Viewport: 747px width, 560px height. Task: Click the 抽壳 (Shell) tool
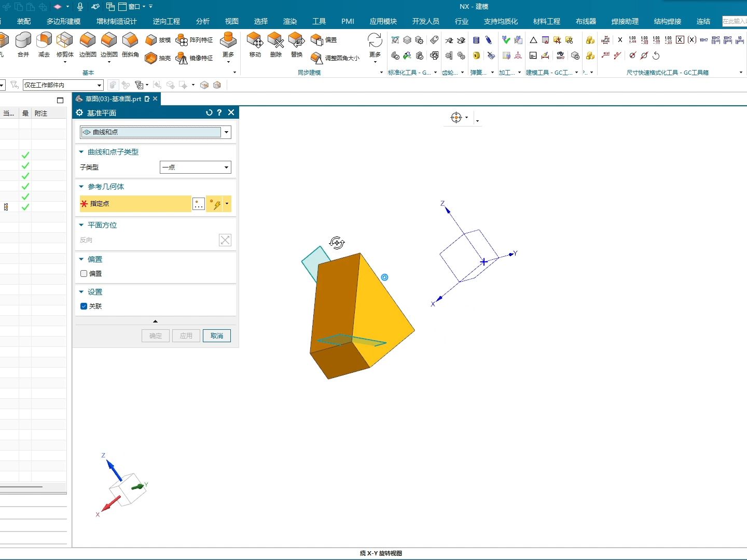click(158, 58)
